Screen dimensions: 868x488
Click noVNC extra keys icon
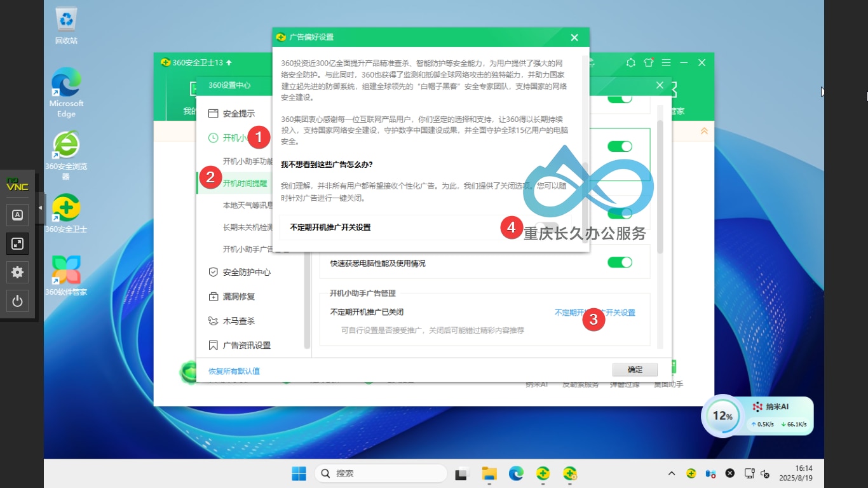[17, 215]
